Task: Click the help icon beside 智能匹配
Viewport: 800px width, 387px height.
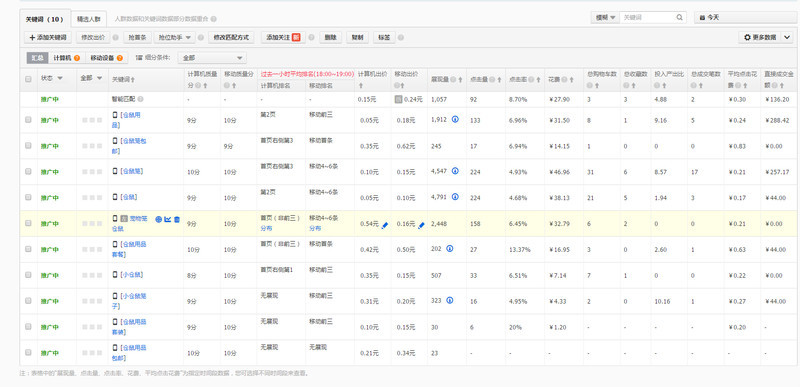Action: point(140,99)
